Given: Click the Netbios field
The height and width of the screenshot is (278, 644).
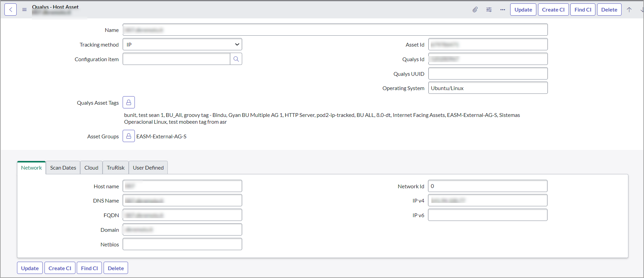Looking at the screenshot, I should pos(182,244).
